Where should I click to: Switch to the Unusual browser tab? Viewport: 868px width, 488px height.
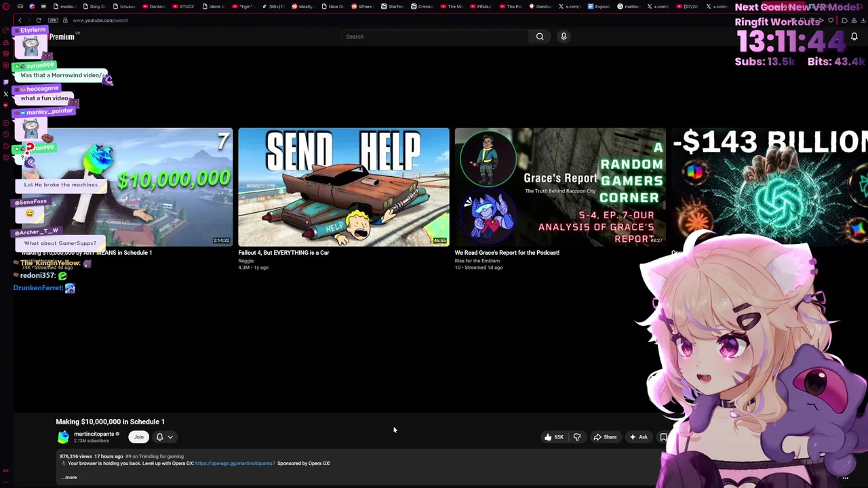tap(124, 6)
